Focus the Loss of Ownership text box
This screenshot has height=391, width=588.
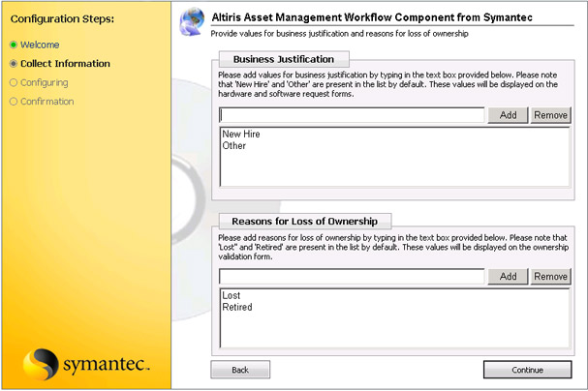(352, 277)
